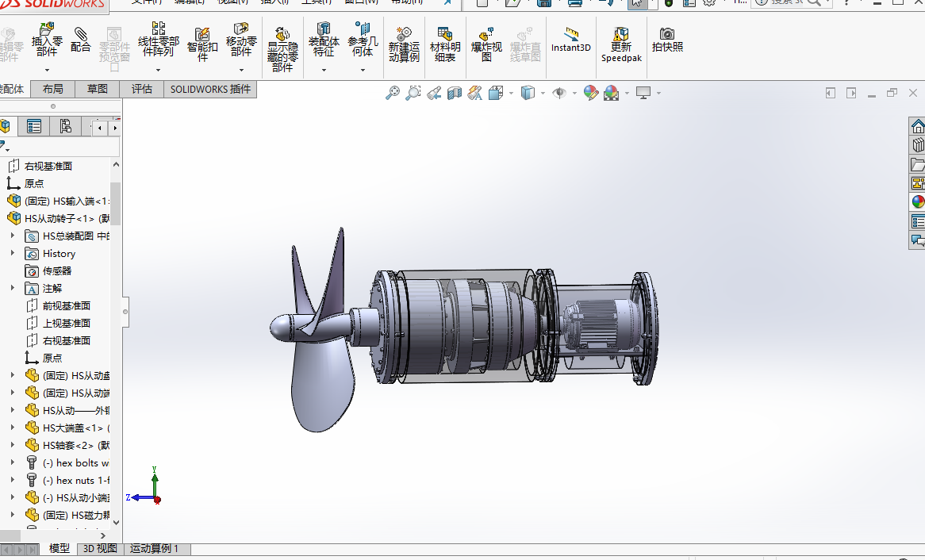
Task: Toggle 显示隐藏的零部件 show hidden components
Action: (282, 49)
